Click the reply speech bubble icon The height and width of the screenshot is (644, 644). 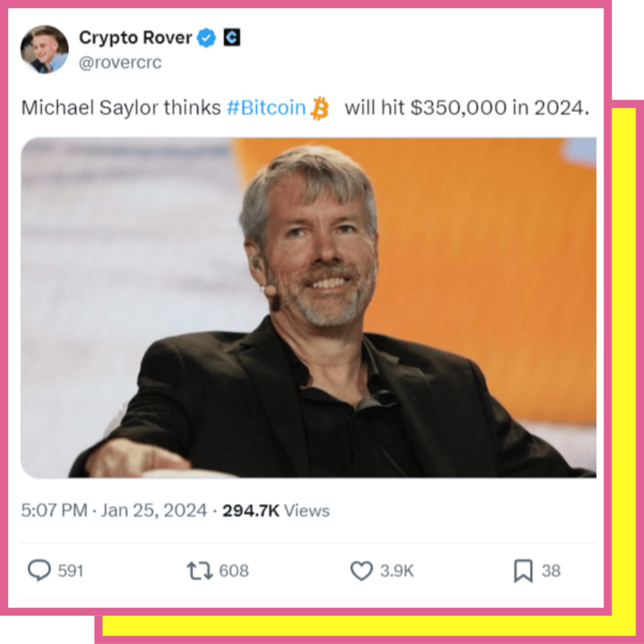point(39,570)
